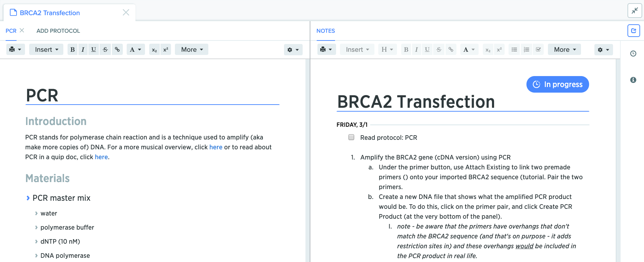This screenshot has width=644, height=262.
Task: Open the info icon in right sidebar
Action: coord(633,80)
